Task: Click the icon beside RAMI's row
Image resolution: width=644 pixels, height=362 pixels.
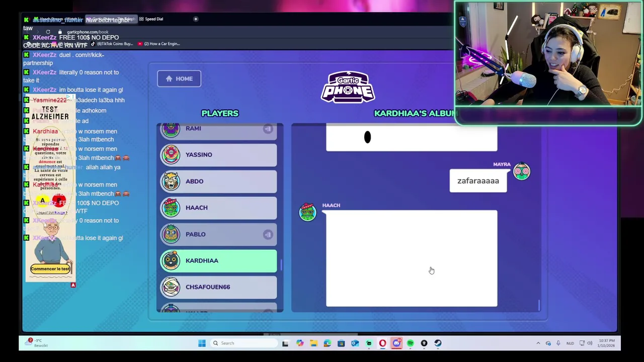Action: (268, 129)
